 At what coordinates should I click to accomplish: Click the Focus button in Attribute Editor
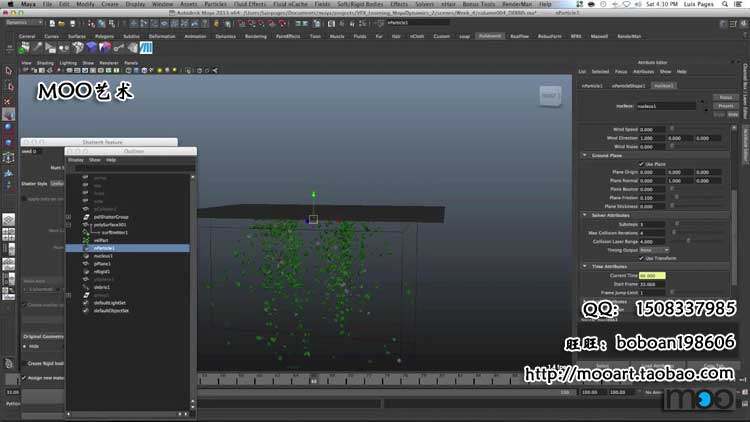pos(726,97)
